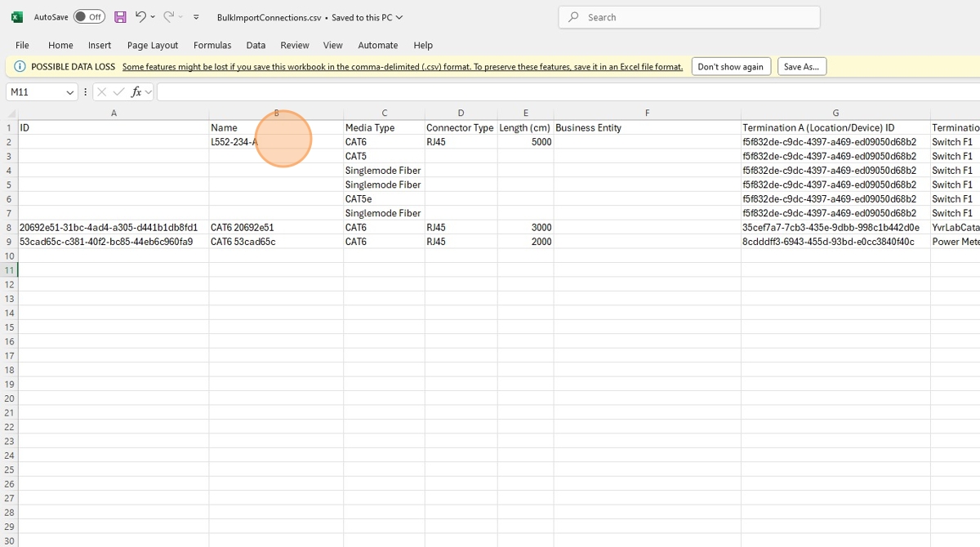Screen dimensions: 980x547
Task: Click the formula bar input area
Action: (x=568, y=92)
